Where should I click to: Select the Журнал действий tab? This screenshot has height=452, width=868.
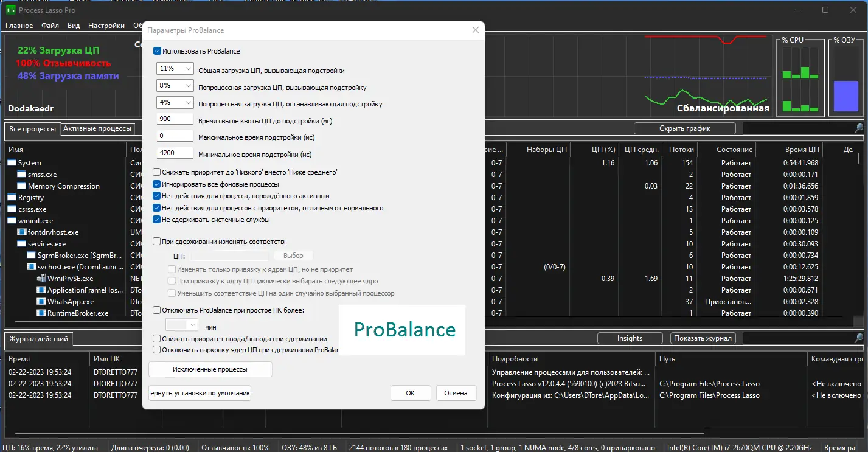[38, 339]
